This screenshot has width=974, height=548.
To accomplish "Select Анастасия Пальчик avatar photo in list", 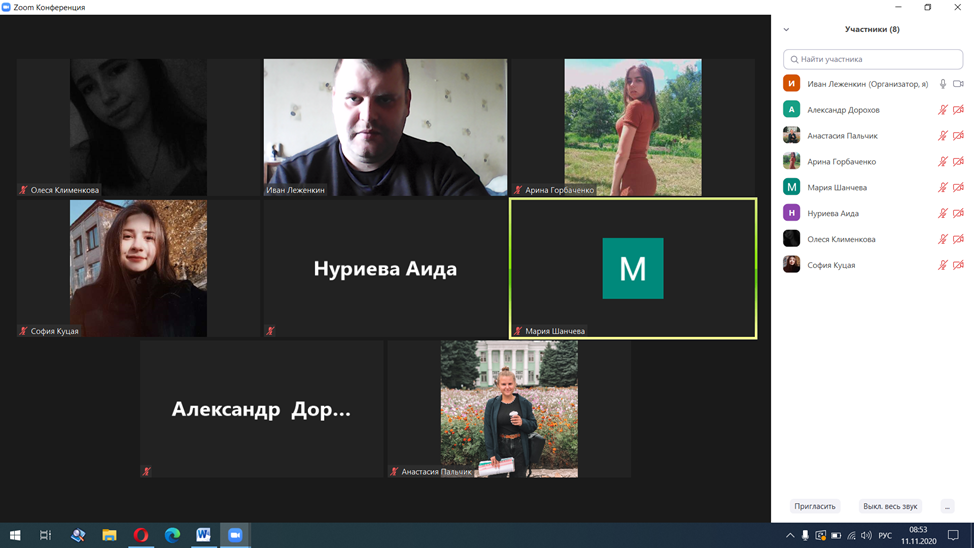I will (x=791, y=135).
